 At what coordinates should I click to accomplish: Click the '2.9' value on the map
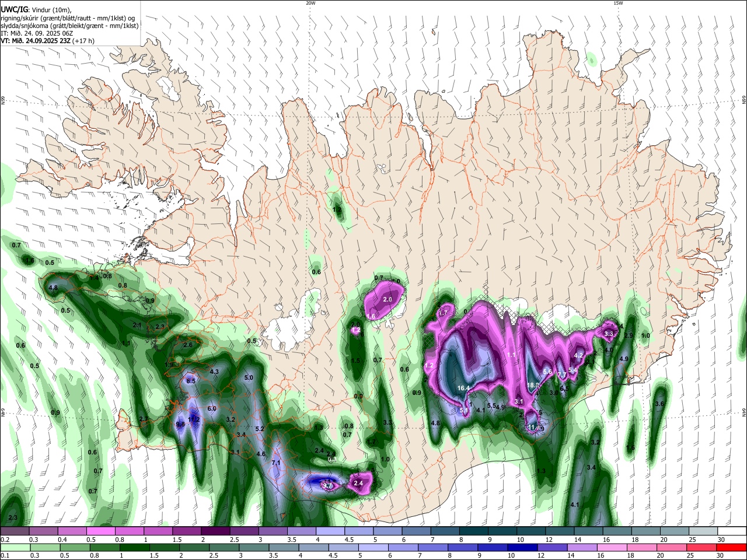[629, 335]
